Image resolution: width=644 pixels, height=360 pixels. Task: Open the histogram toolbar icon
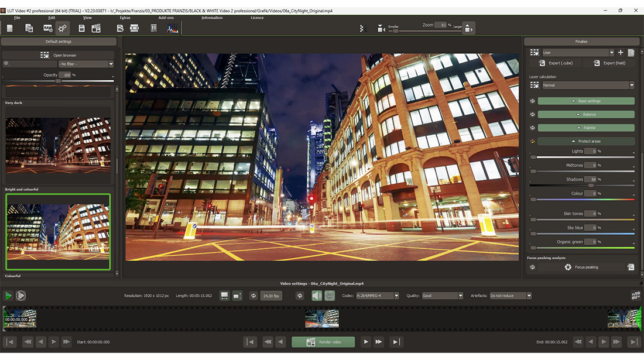[171, 28]
